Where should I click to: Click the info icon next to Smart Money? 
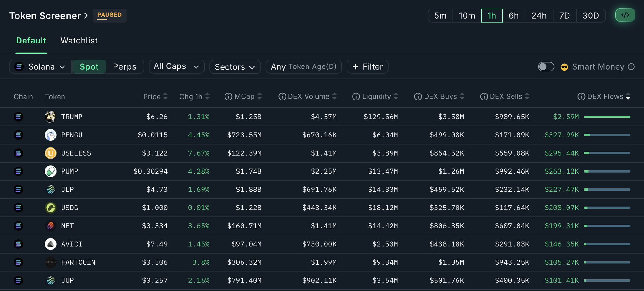click(631, 67)
